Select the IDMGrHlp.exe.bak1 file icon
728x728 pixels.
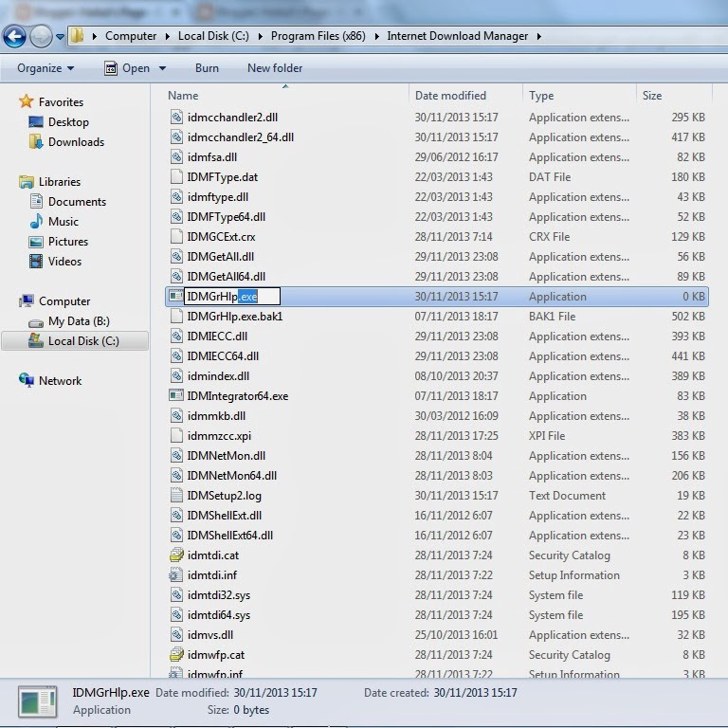pos(176,316)
